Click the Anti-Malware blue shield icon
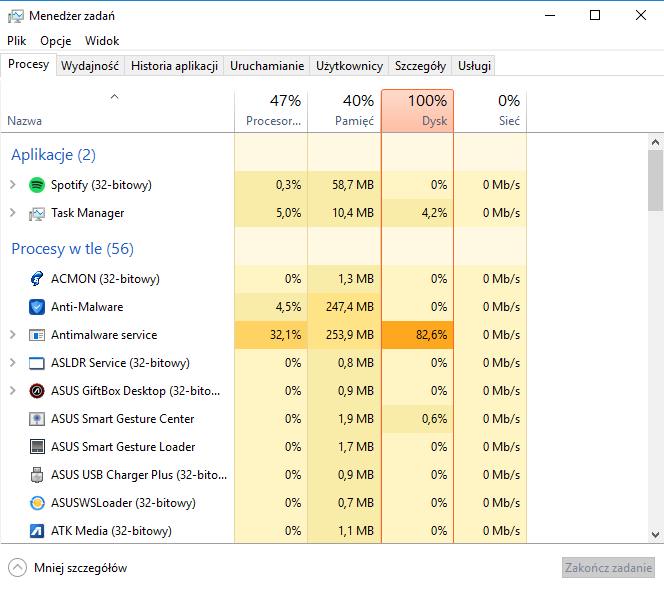Image resolution: width=664 pixels, height=589 pixels. pos(37,307)
